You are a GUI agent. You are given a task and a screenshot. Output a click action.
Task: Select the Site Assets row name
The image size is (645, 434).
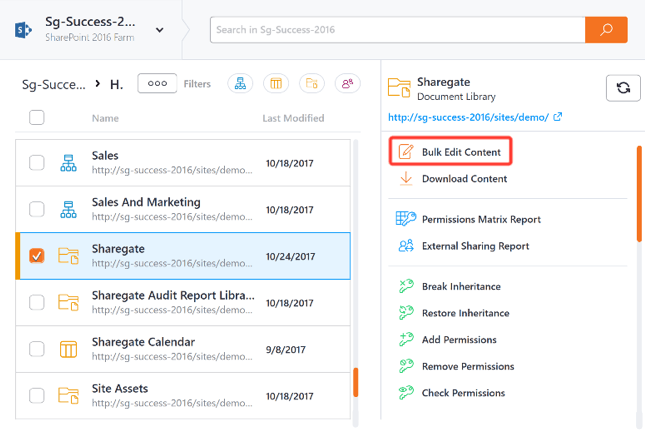click(120, 388)
